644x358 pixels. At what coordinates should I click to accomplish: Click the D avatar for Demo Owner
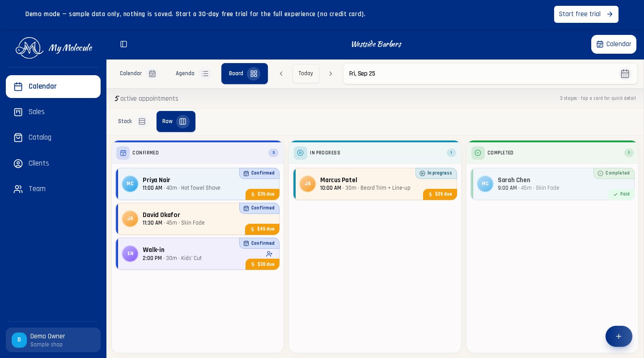[19, 340]
